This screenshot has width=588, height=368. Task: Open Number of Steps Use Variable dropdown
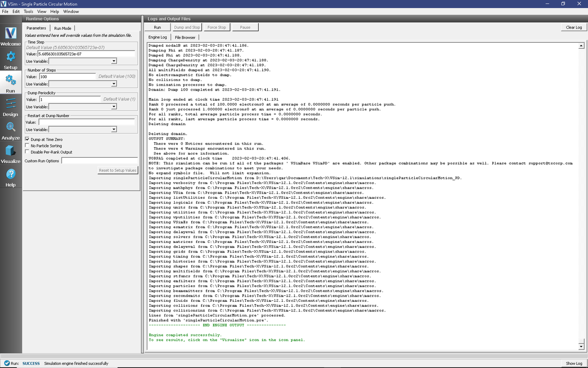(83, 84)
